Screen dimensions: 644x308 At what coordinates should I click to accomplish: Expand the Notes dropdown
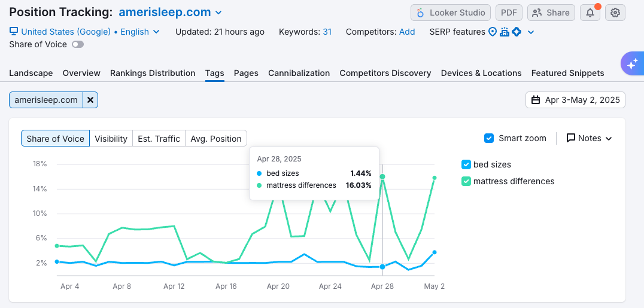click(590, 138)
